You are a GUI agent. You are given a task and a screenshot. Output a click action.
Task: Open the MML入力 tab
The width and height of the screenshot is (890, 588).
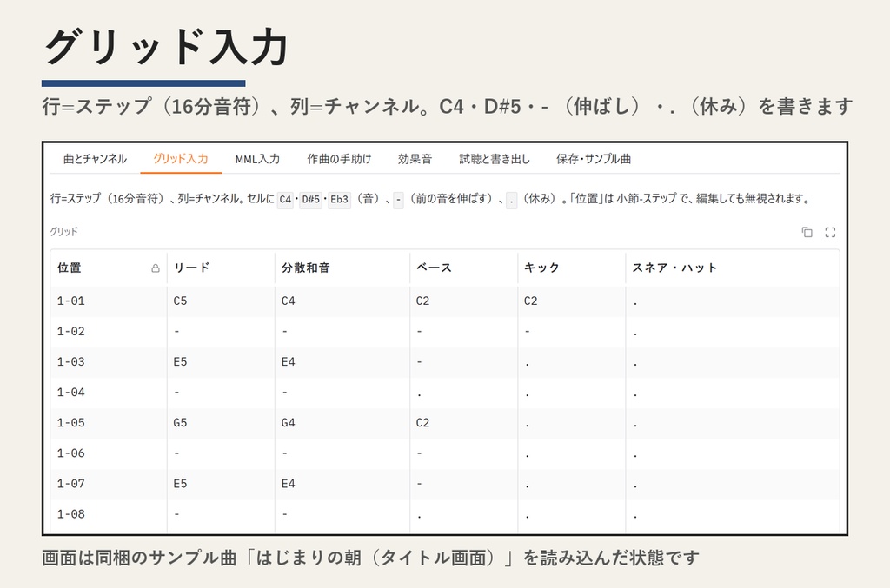[257, 159]
